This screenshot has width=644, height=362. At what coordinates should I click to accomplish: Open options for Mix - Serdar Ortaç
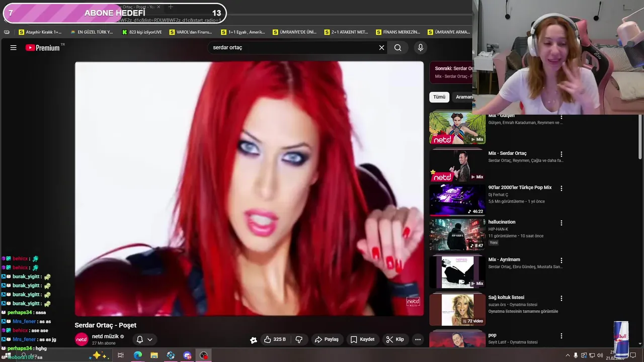[561, 154]
